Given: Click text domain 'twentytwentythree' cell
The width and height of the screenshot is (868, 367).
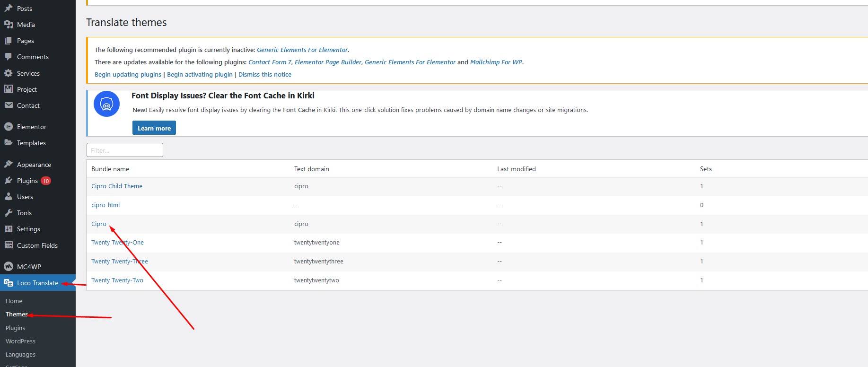Looking at the screenshot, I should point(319,261).
